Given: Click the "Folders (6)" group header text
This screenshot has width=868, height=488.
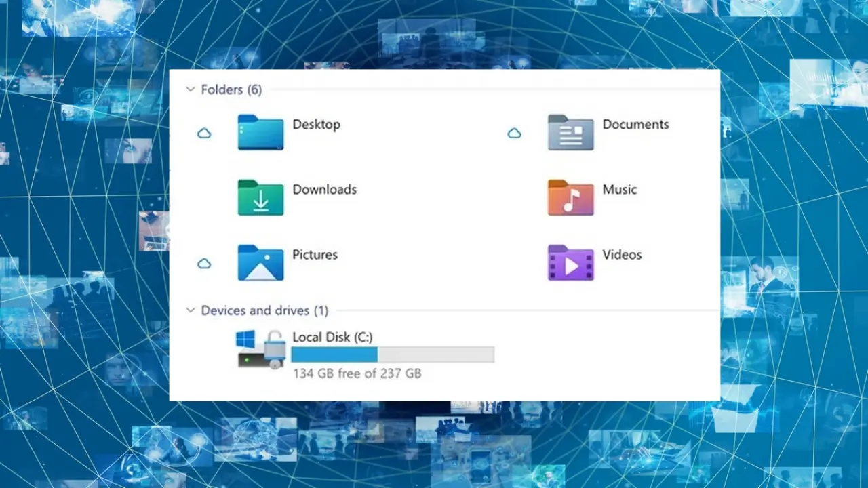Looking at the screenshot, I should click(231, 89).
